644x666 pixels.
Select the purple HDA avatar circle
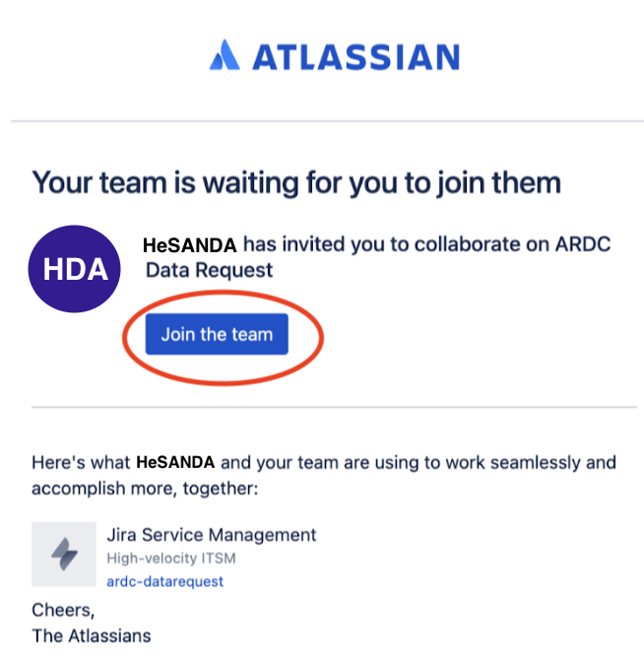pyautogui.click(x=75, y=269)
